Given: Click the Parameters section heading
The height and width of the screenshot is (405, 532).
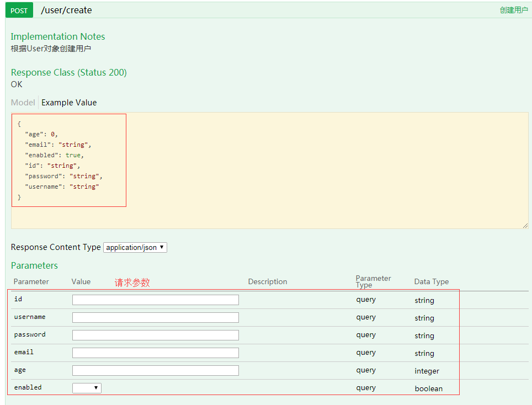Looking at the screenshot, I should tap(34, 265).
